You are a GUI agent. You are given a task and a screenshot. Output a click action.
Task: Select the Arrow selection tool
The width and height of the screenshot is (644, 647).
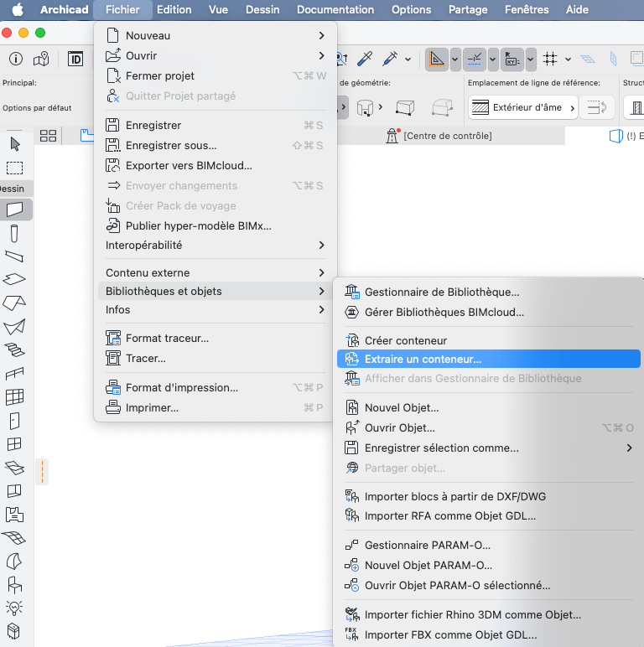15,144
